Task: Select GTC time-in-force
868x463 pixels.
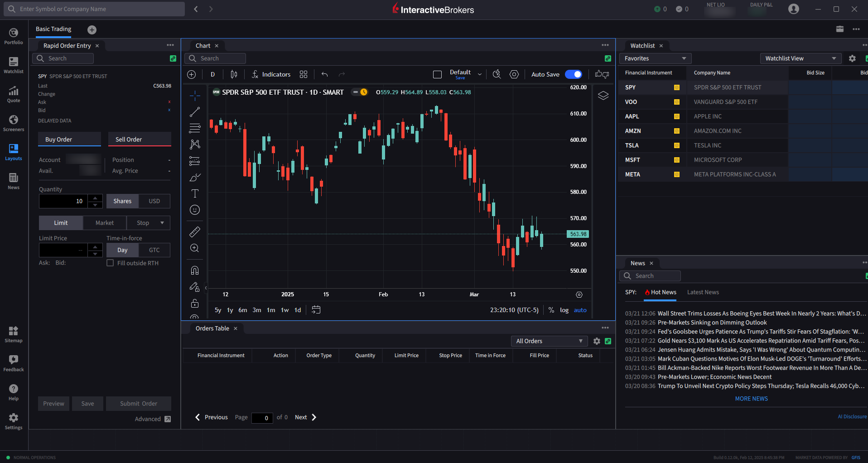Action: tap(154, 250)
